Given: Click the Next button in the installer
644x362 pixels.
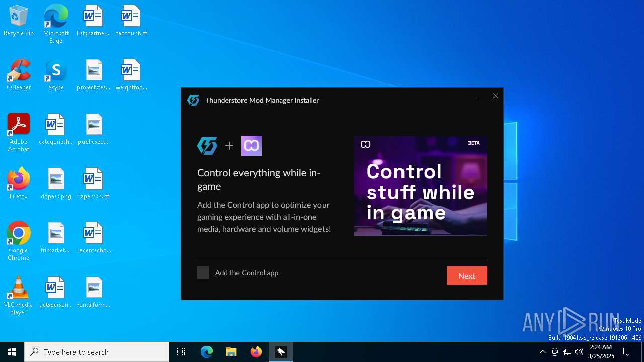Looking at the screenshot, I should [467, 276].
